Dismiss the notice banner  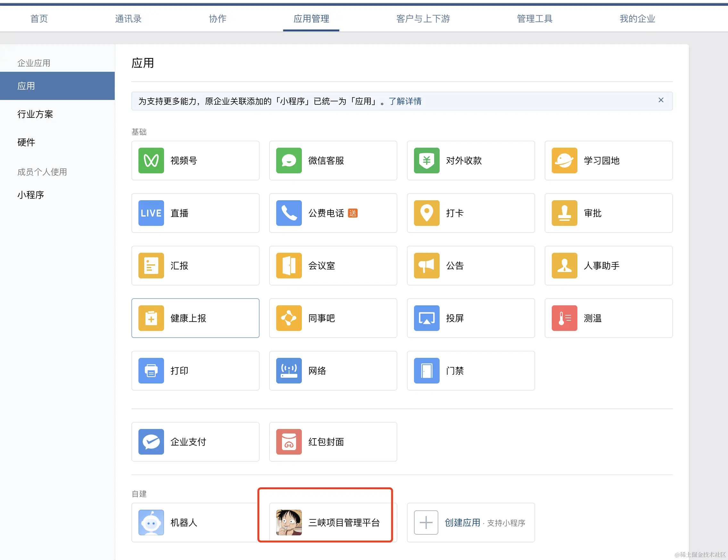[x=661, y=100]
